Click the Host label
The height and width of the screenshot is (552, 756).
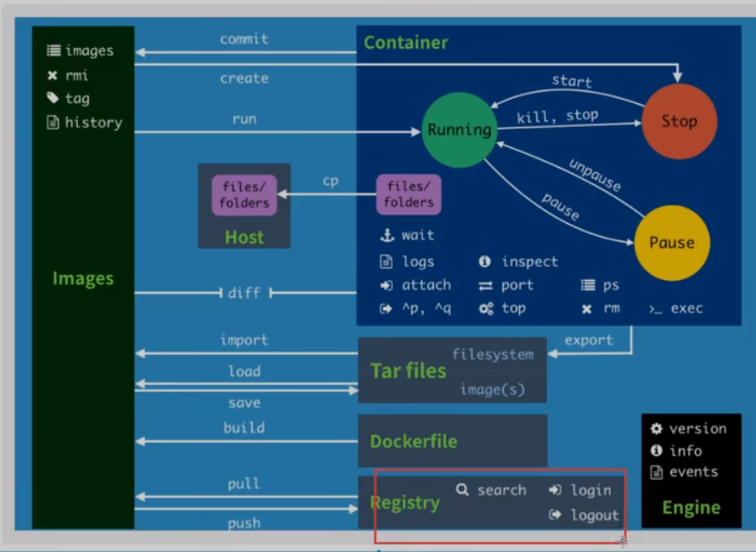244,238
